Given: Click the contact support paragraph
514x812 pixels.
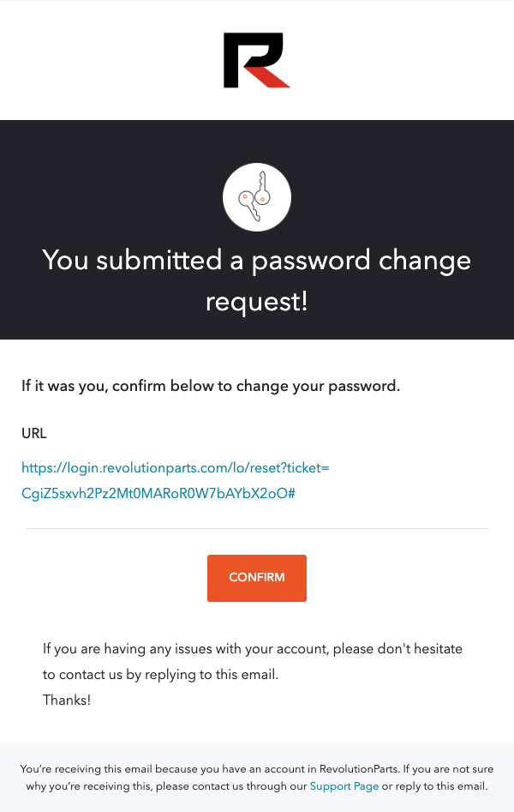Looking at the screenshot, I should click(x=253, y=661).
